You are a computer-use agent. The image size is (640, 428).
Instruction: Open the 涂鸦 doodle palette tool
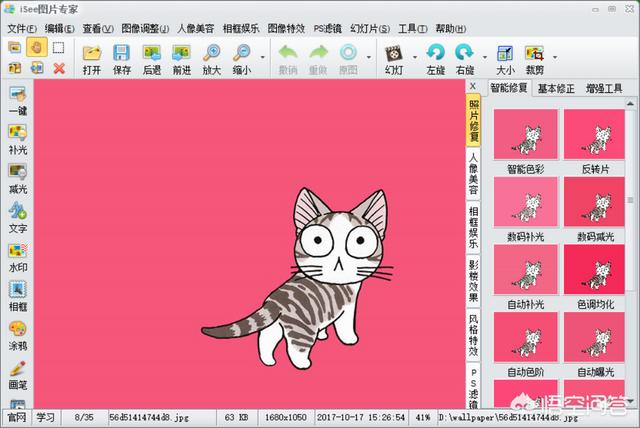[18, 336]
